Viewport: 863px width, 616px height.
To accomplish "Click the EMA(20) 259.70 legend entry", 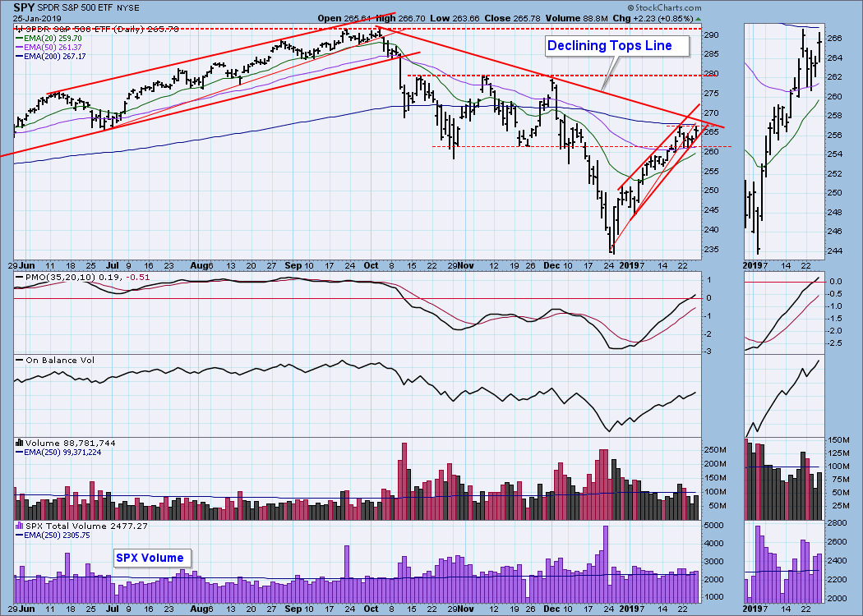I will point(48,39).
